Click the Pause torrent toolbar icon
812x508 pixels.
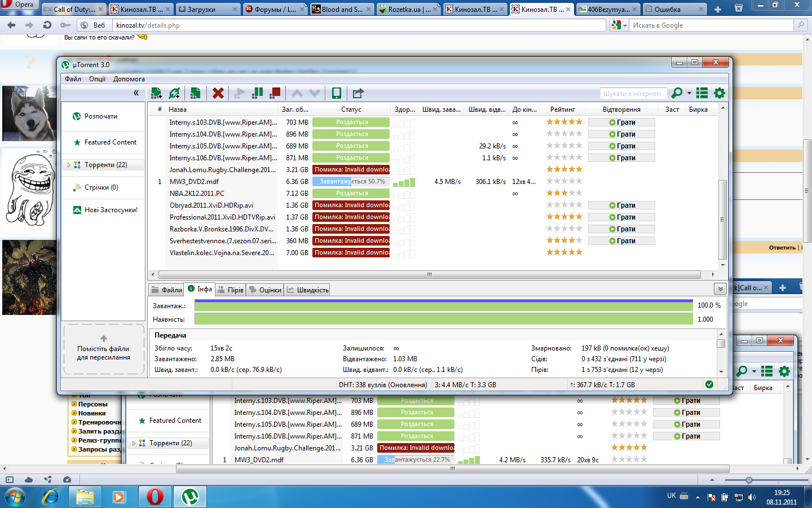pos(257,93)
